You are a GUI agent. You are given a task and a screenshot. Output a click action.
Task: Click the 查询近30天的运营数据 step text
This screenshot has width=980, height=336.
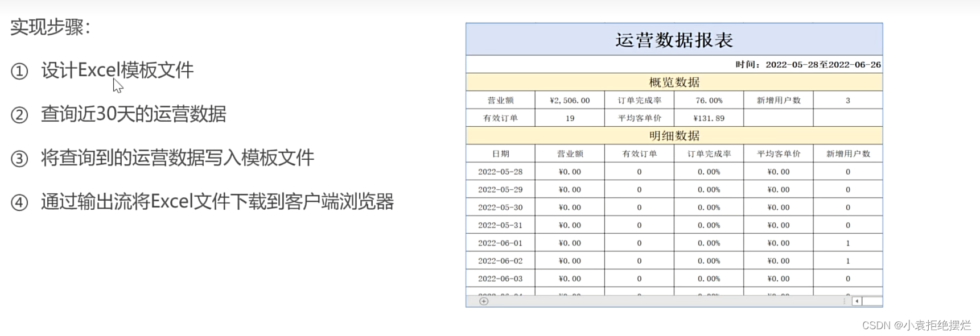pos(134,114)
